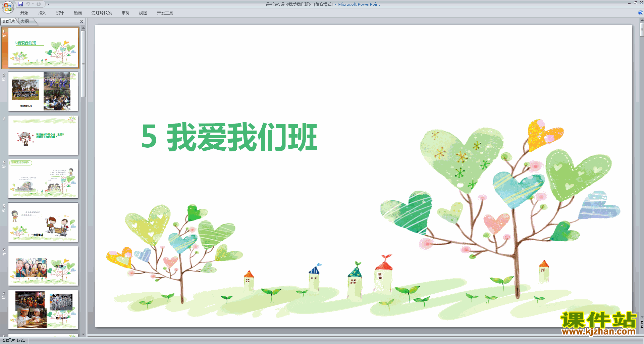The height and width of the screenshot is (344, 644).
Task: Customize the Quick Access Toolbar dropdown
Action: coord(48,4)
